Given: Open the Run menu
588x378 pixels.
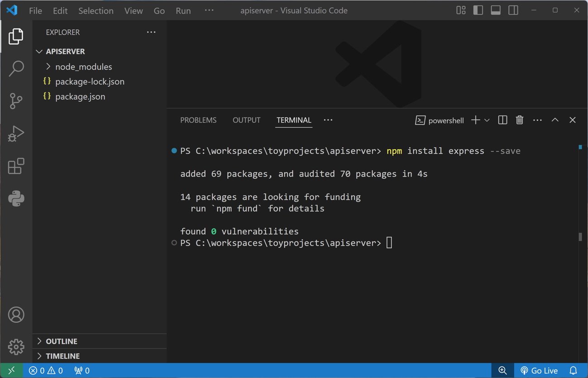Looking at the screenshot, I should pyautogui.click(x=183, y=10).
